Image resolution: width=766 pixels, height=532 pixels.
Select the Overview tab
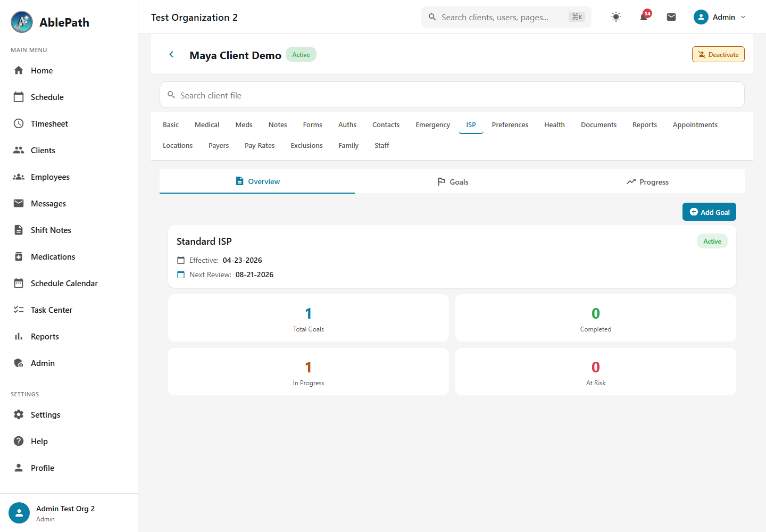[257, 181]
